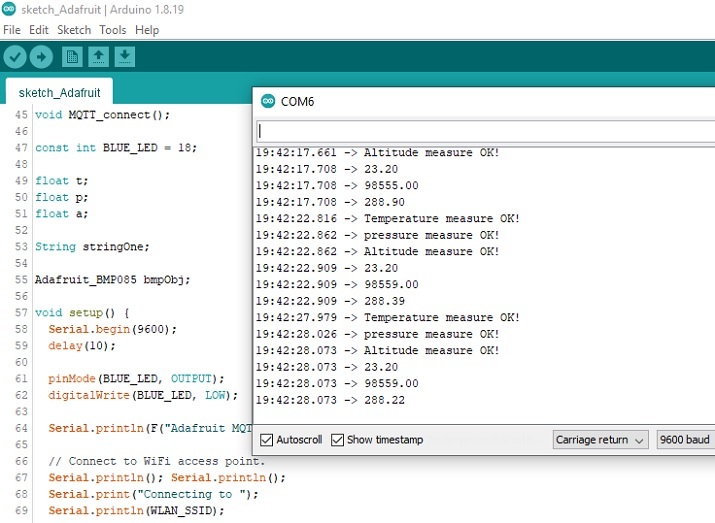The height and width of the screenshot is (523, 715).
Task: Open the File menu
Action: pyautogui.click(x=12, y=30)
